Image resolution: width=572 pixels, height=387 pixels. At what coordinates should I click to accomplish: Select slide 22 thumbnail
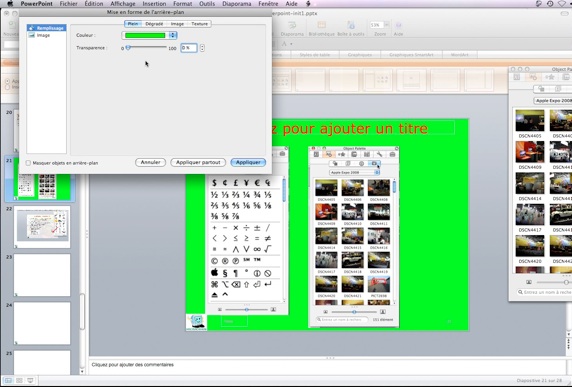click(42, 227)
